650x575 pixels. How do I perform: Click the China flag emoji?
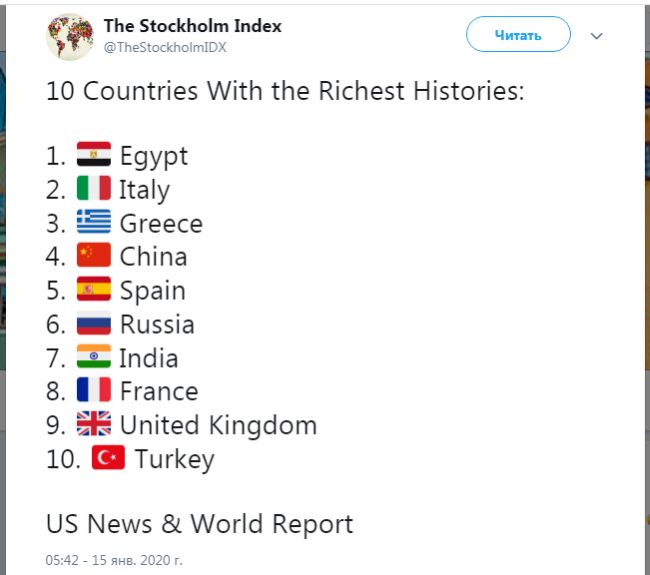tap(94, 256)
